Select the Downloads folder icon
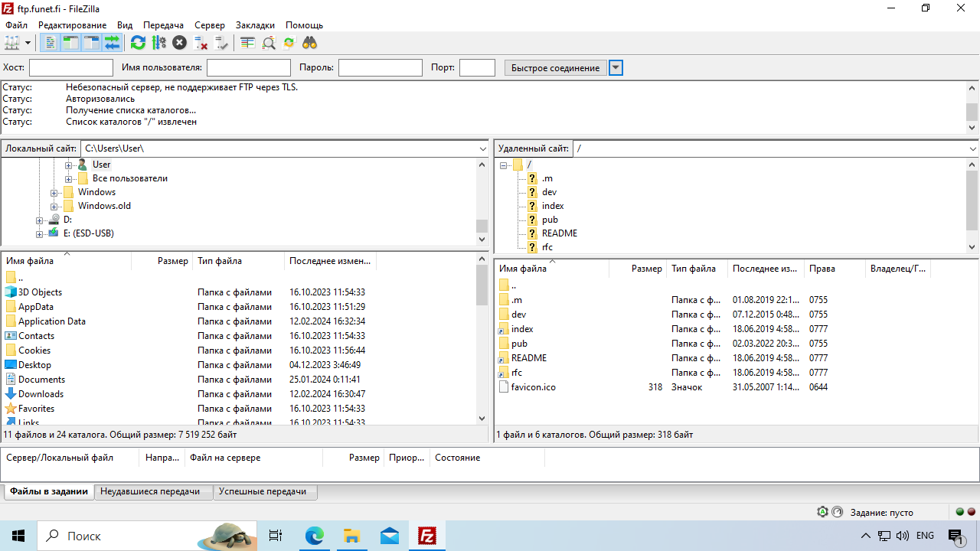The image size is (980, 551). point(11,394)
